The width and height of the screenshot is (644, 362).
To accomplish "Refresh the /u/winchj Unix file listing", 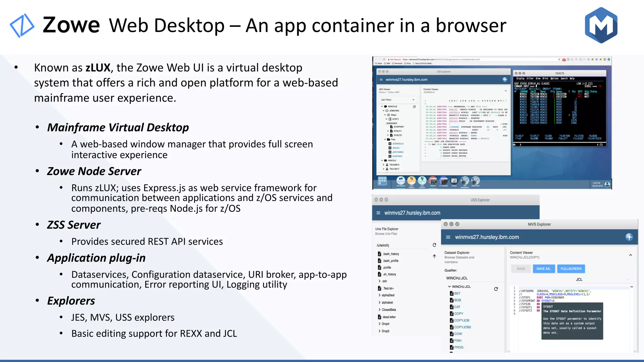I will pos(434,245).
